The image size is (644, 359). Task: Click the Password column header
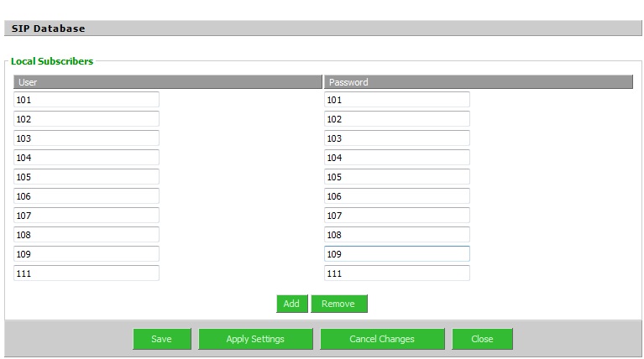(479, 82)
